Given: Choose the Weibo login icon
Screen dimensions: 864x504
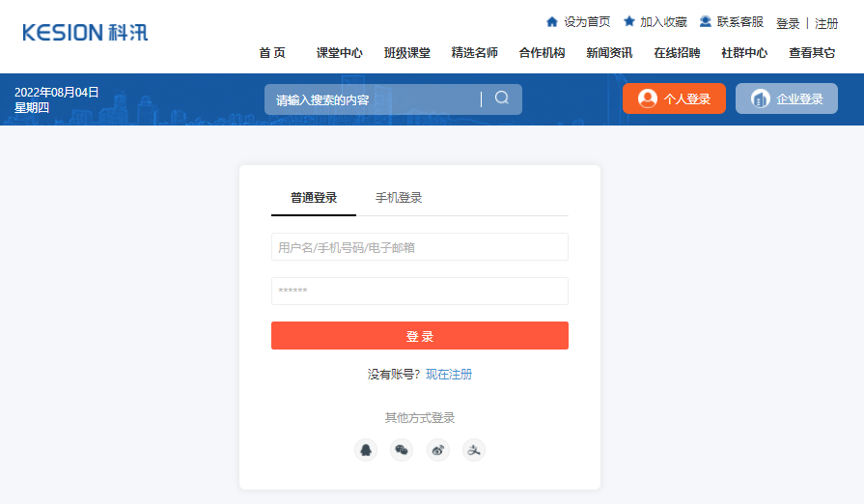Looking at the screenshot, I should pyautogui.click(x=438, y=450).
